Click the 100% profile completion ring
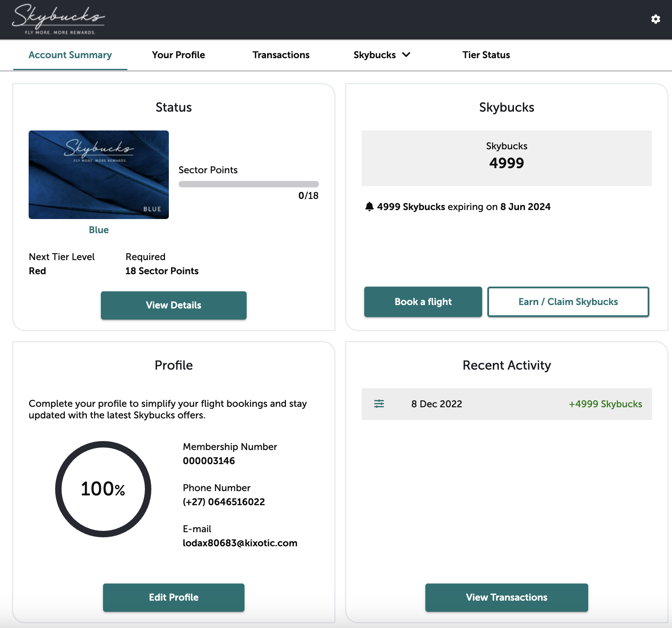 tap(103, 489)
